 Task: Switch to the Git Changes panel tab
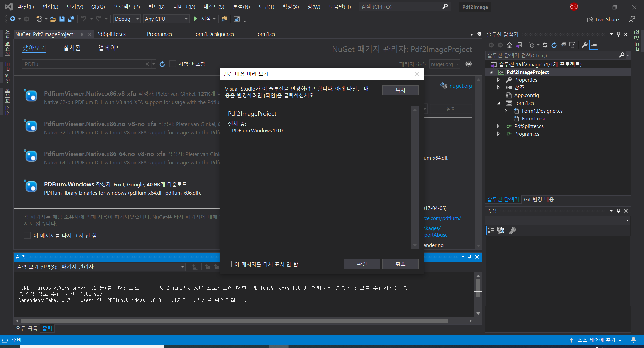click(539, 199)
